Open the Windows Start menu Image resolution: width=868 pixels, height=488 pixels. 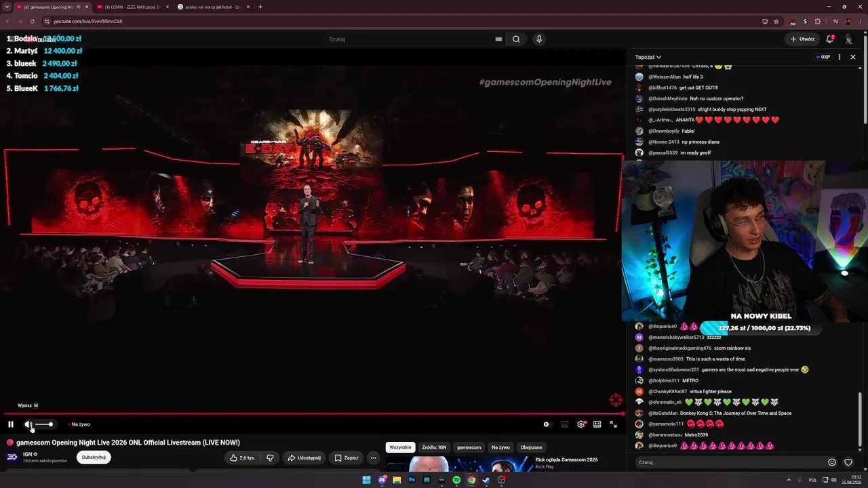coord(367,480)
